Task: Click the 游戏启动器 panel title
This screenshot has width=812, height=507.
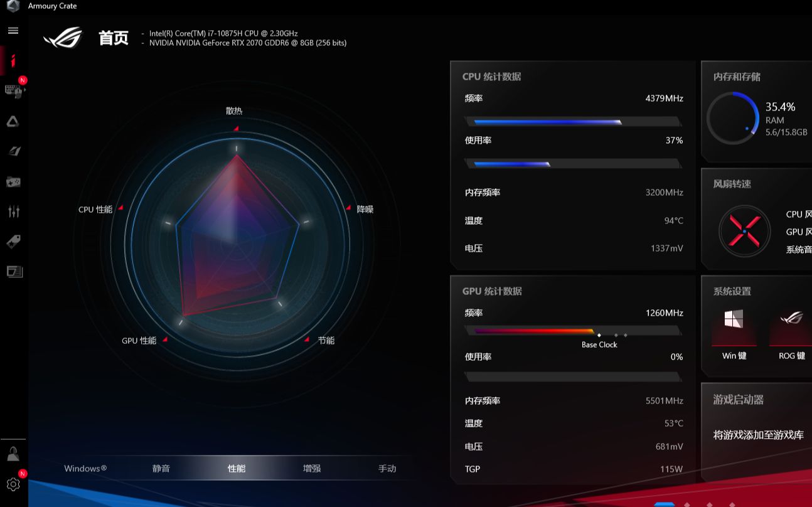Action: click(739, 400)
